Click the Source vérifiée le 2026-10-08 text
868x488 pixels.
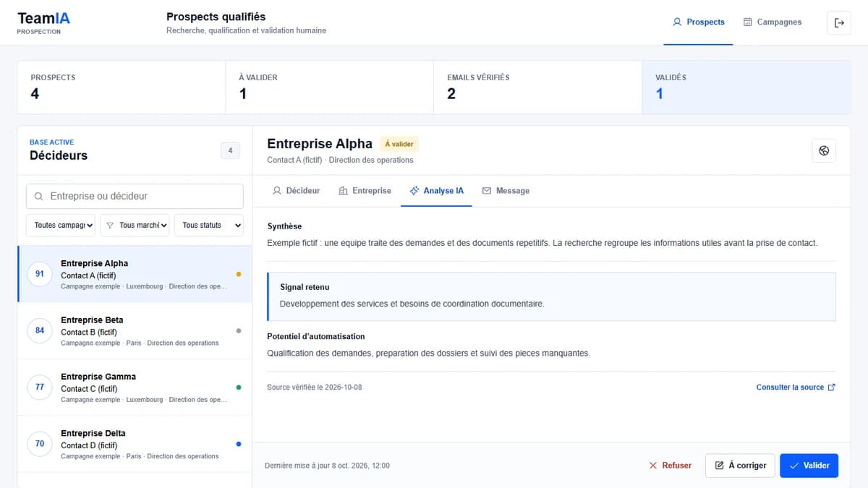(315, 388)
